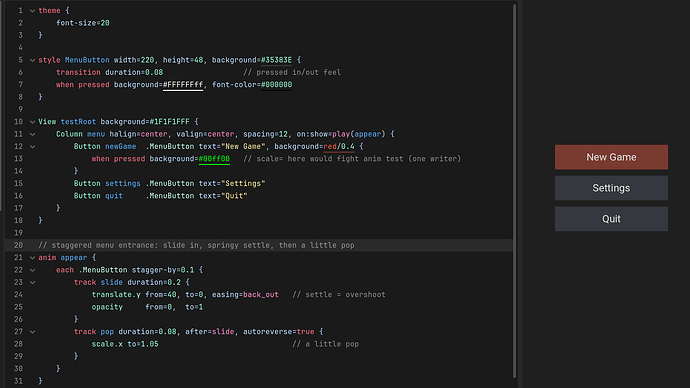Collapse the Button newGame block
The width and height of the screenshot is (690, 388).
[33, 146]
